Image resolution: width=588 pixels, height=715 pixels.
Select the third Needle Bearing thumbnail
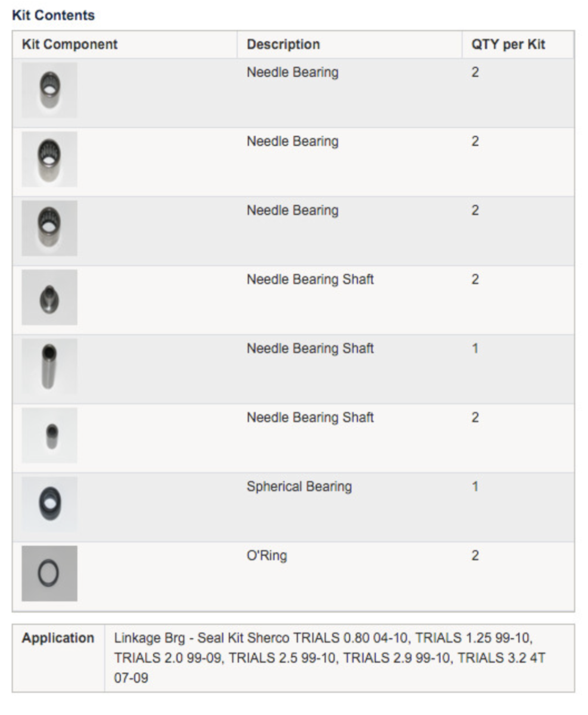[x=49, y=228]
